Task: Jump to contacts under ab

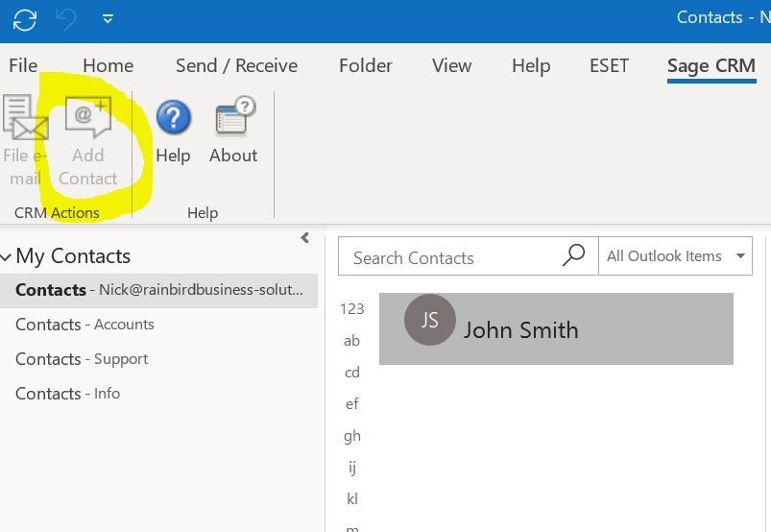Action: (x=351, y=341)
